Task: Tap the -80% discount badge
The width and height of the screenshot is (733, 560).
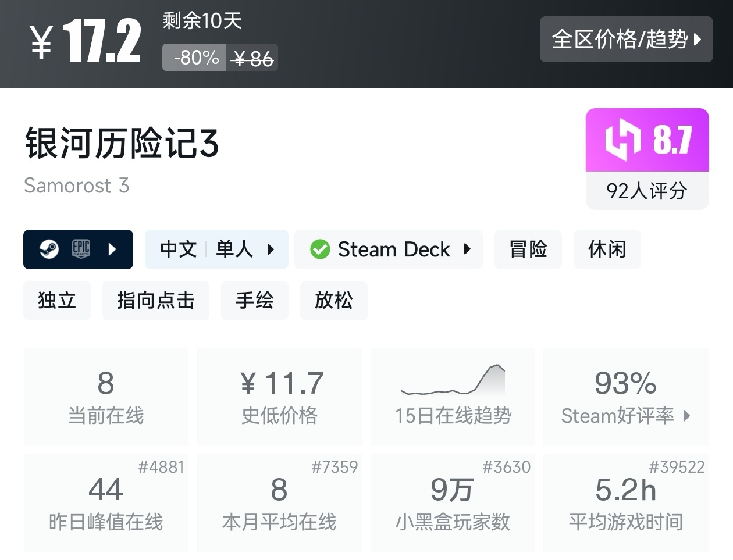Action: 194,58
